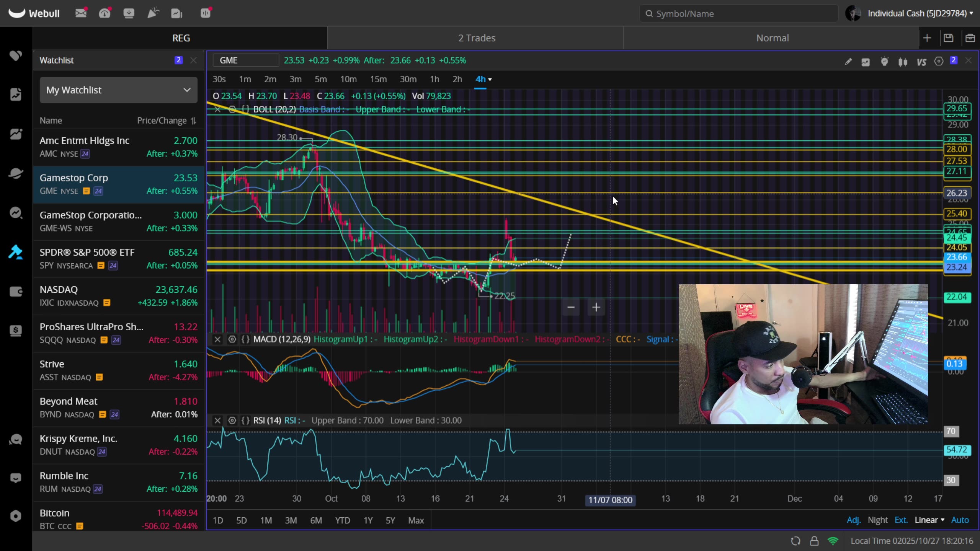This screenshot has width=980, height=551.
Task: Open the candlestick chart type icon
Action: pos(903,62)
